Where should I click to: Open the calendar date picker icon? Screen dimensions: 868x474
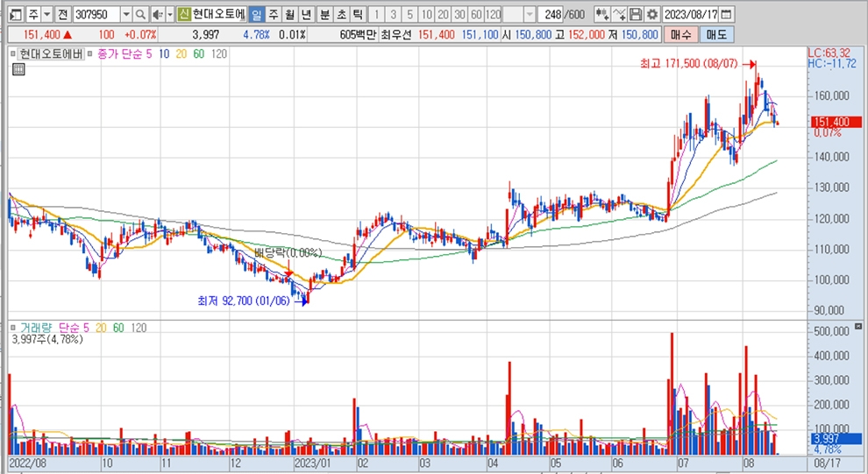tap(727, 15)
